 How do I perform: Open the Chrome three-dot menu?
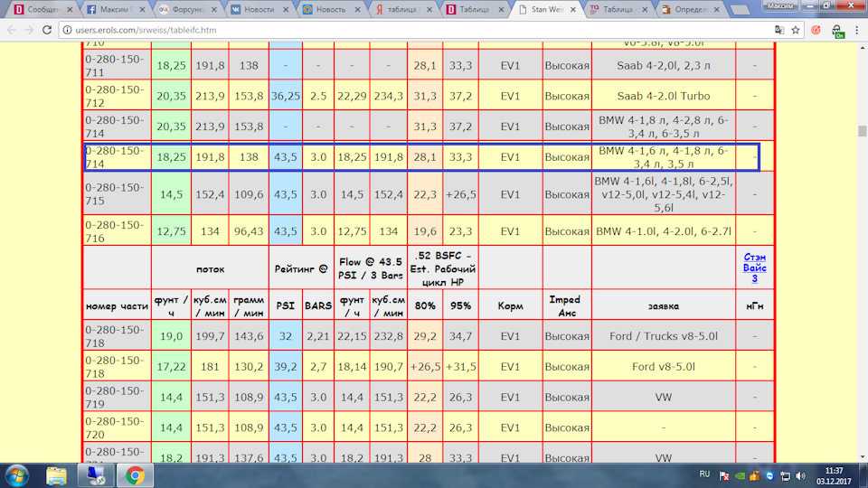click(x=857, y=30)
